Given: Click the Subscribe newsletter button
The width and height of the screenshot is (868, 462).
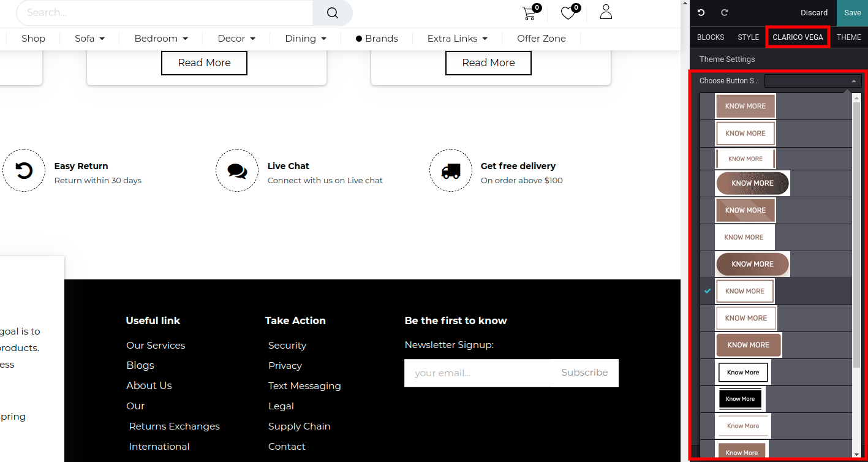Looking at the screenshot, I should point(584,373).
